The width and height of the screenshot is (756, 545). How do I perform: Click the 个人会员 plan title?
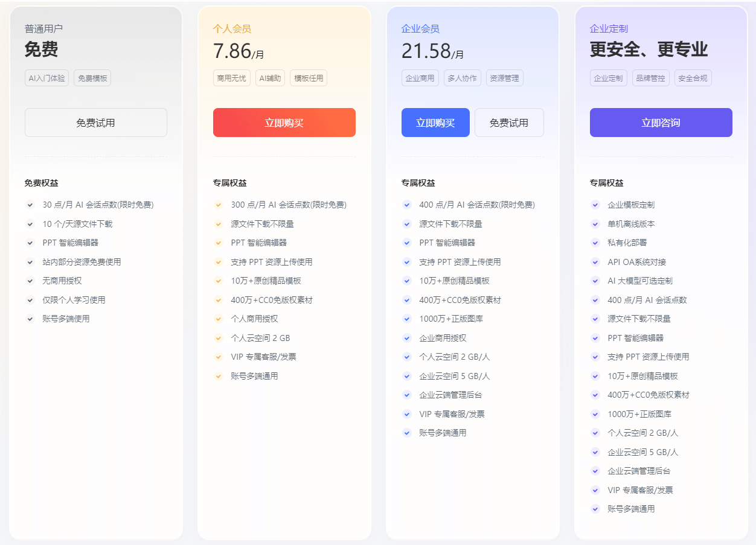pos(232,28)
